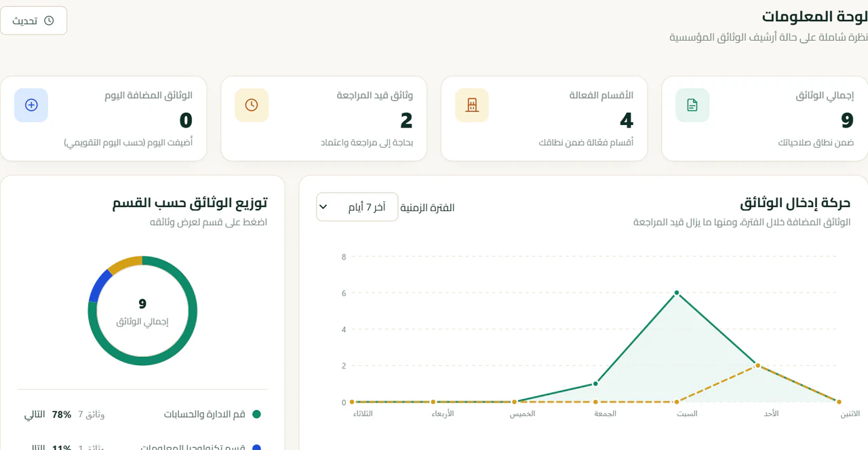The width and height of the screenshot is (868, 450).
Task: Click the green data point on السبت
Action: point(677,293)
